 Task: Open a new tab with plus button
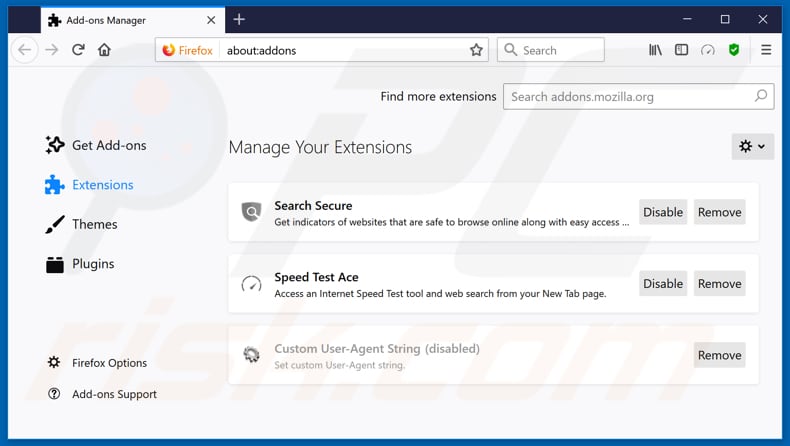coord(239,20)
